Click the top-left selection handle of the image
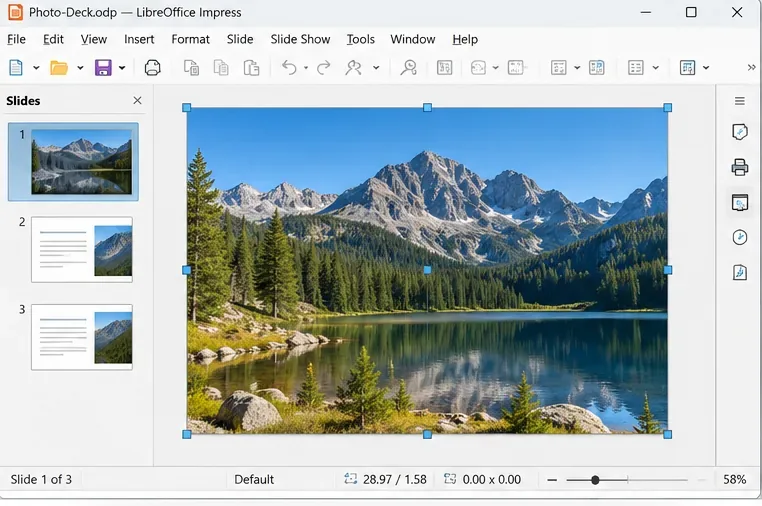Image resolution: width=762 pixels, height=506 pixels. (187, 107)
